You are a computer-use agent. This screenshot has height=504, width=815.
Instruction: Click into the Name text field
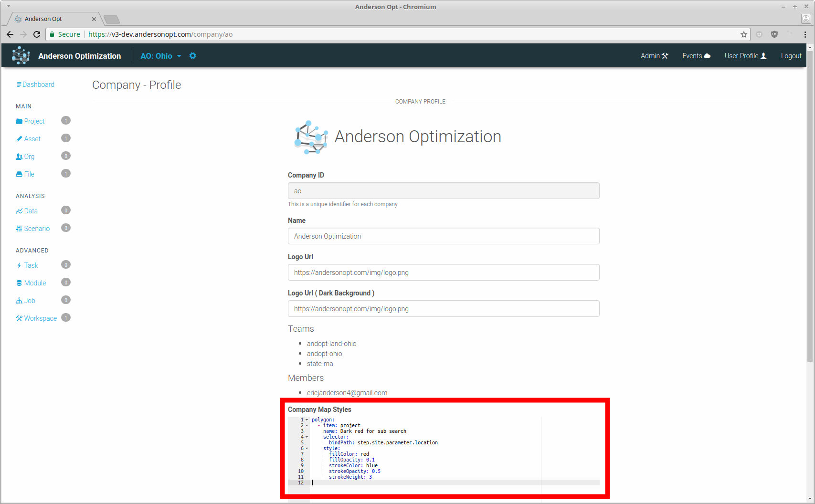pyautogui.click(x=443, y=236)
